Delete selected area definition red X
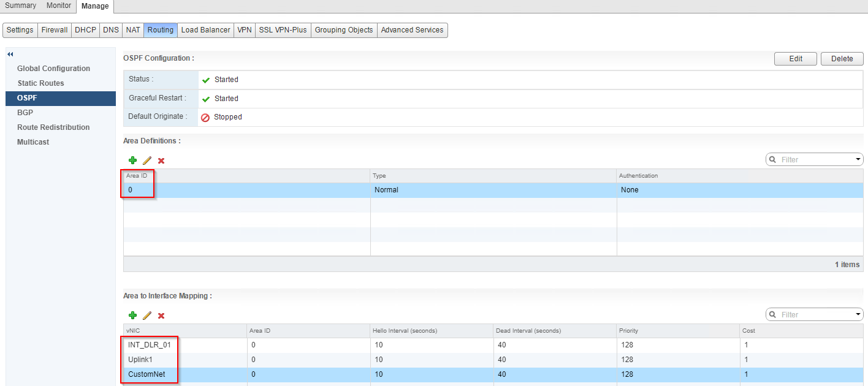Screen dimensions: 868x386 pyautogui.click(x=161, y=161)
